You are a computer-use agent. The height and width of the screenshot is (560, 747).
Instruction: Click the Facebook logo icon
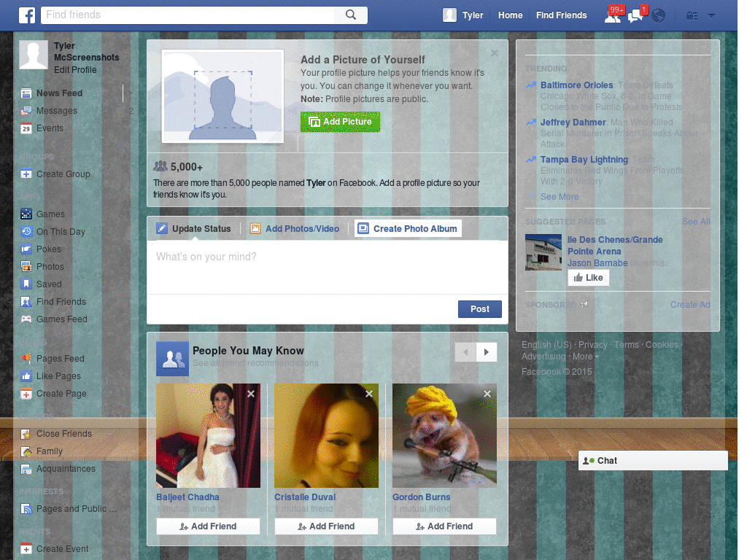pyautogui.click(x=27, y=15)
